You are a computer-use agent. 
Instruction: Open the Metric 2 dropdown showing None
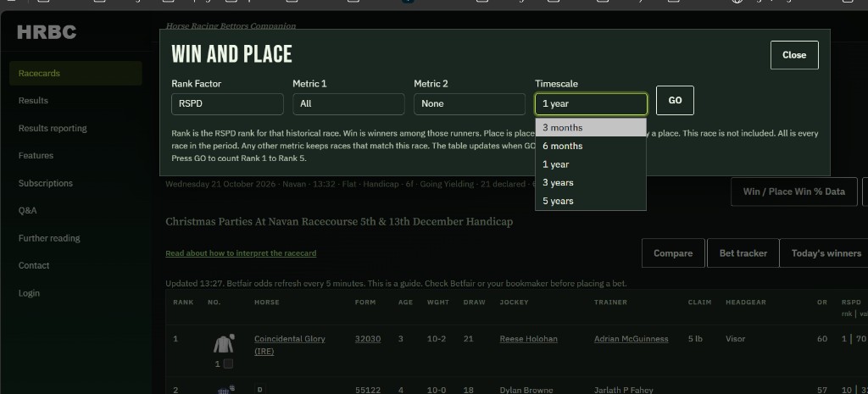[x=470, y=104]
